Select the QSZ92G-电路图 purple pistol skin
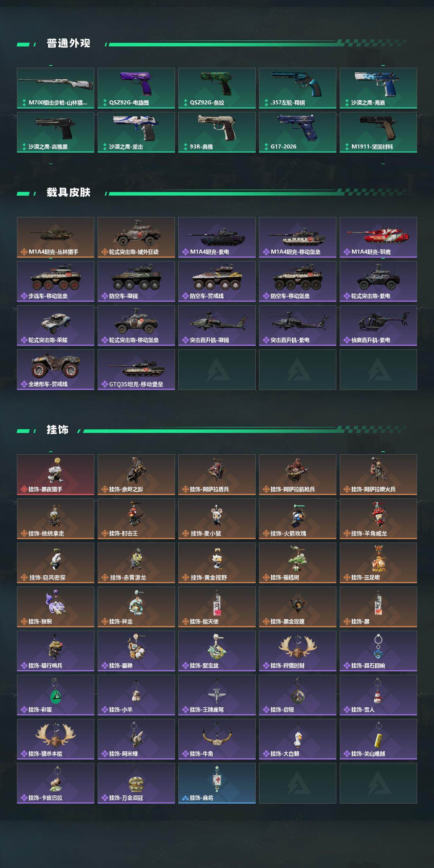The image size is (434, 868). point(136,88)
